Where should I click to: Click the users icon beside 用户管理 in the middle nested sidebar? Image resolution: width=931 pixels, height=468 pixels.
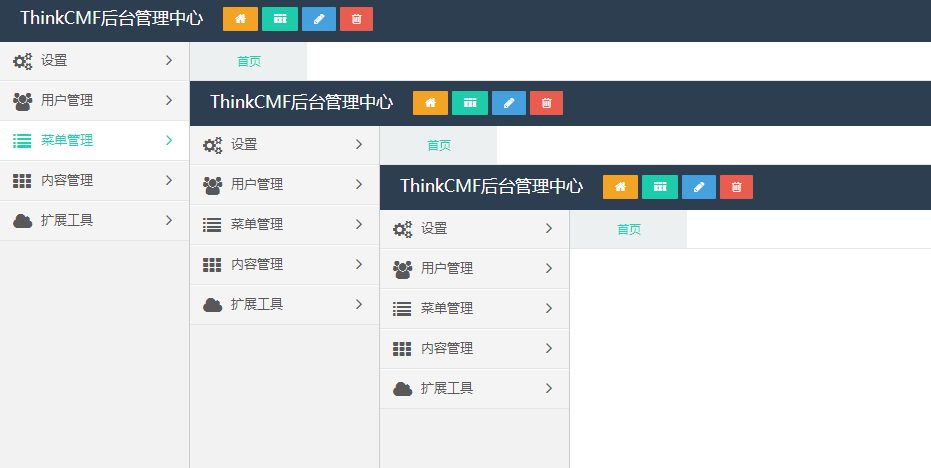213,185
